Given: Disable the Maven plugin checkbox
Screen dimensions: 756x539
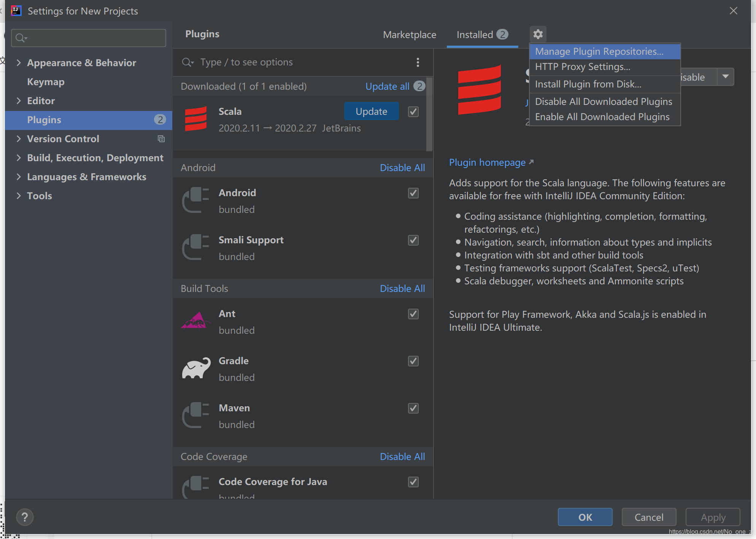Looking at the screenshot, I should click(413, 408).
